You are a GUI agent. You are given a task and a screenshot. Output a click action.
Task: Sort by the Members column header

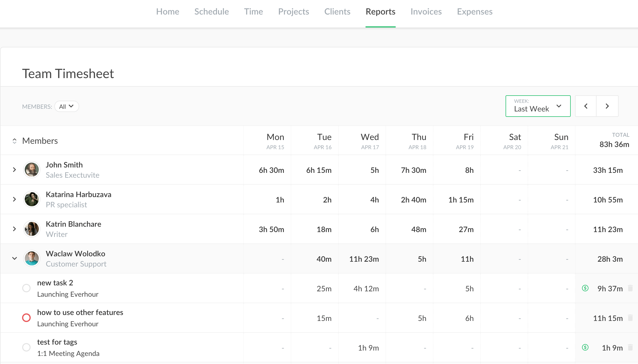35,141
